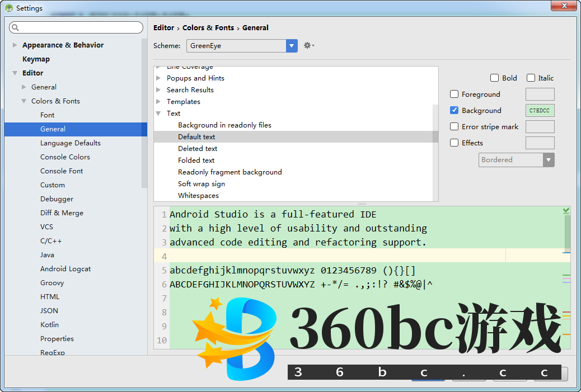Viewport: 581px width, 392px height.
Task: Collapse the Text group arrow
Action: click(158, 114)
